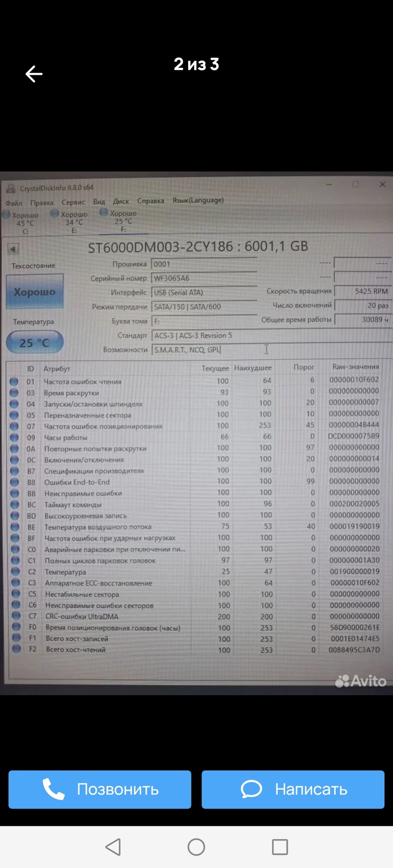Click status dot for Включения/отключения row
This screenshot has height=868, width=393.
click(x=14, y=460)
